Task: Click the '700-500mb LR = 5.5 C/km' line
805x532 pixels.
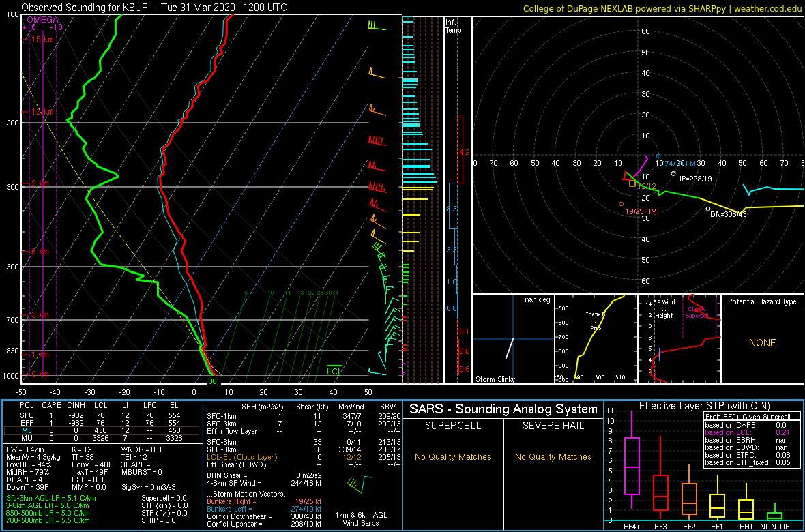Action: (x=48, y=520)
